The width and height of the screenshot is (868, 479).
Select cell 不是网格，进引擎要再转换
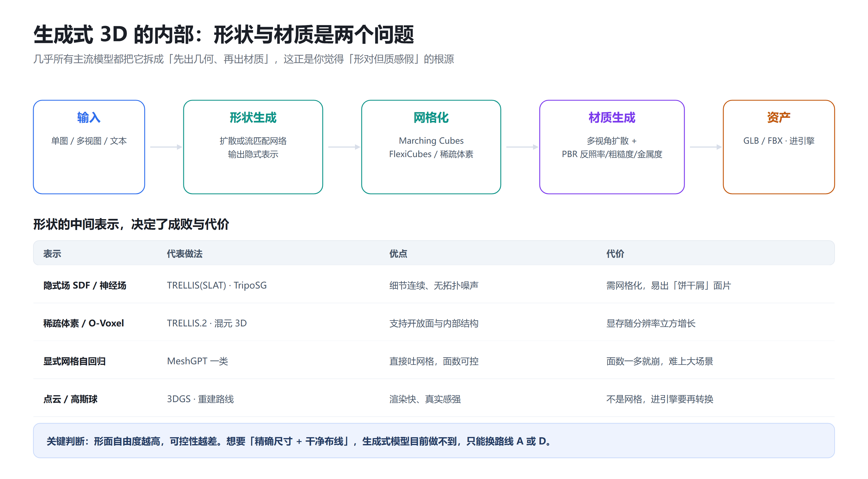(x=659, y=399)
